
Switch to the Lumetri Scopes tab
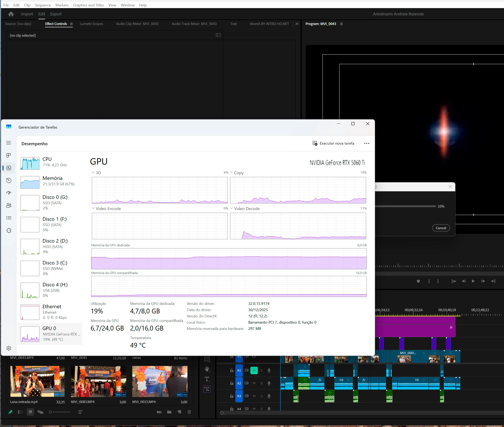(x=91, y=24)
